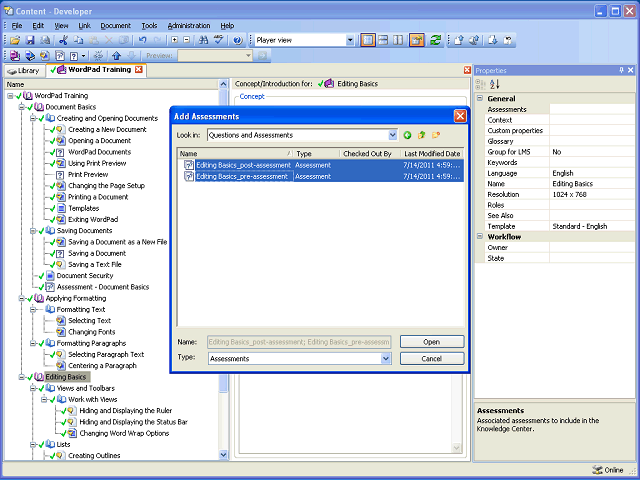This screenshot has height=480, width=640.
Task: Select the Editing Basics_pre-assessment row
Action: tap(321, 177)
